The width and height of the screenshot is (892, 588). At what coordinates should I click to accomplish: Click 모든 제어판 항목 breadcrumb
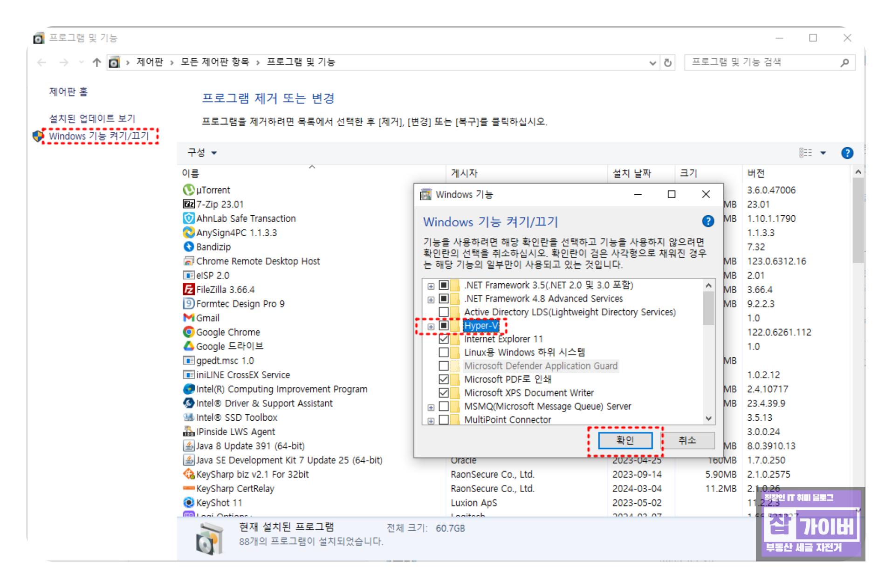(215, 62)
